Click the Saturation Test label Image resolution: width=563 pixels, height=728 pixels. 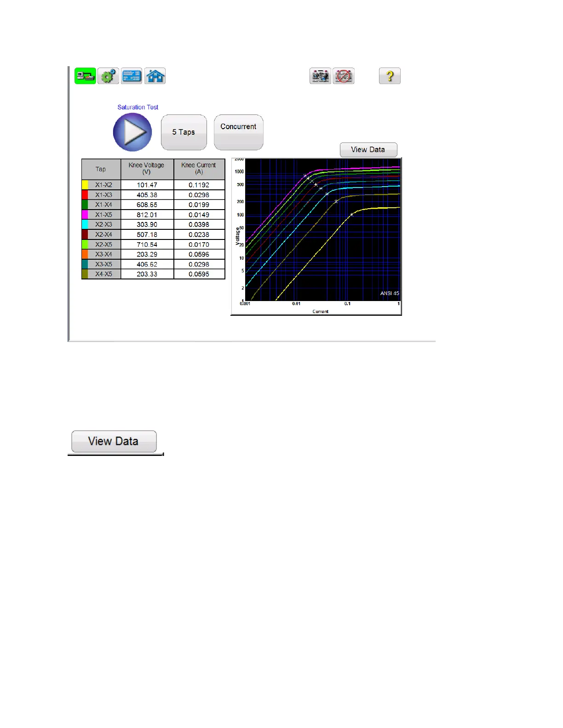138,107
